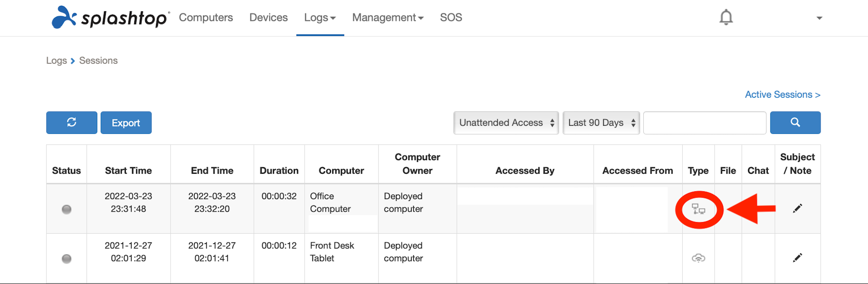Image resolution: width=868 pixels, height=284 pixels.
Task: Edit note pencil for Office Computer session
Action: [x=797, y=208]
